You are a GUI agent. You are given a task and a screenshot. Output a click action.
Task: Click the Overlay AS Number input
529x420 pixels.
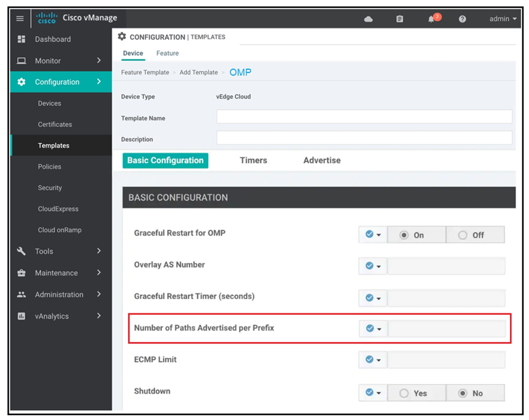point(446,266)
